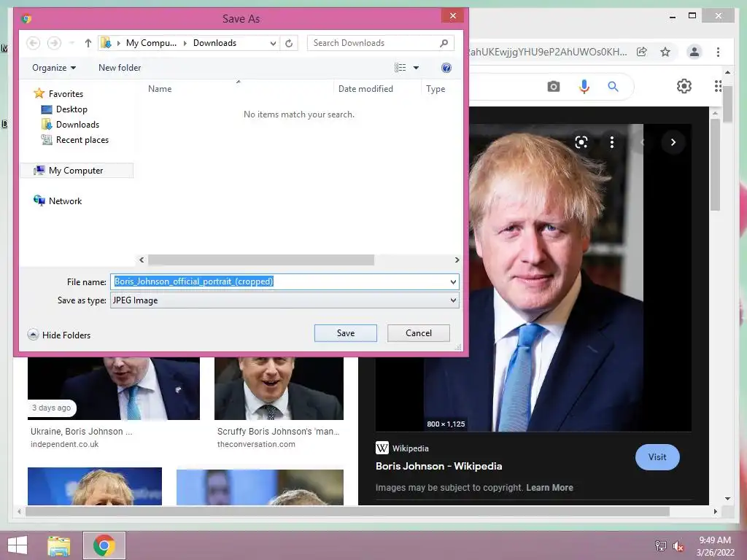The image size is (747, 560).
Task: Select My Computer in navigation pane
Action: [x=77, y=171]
